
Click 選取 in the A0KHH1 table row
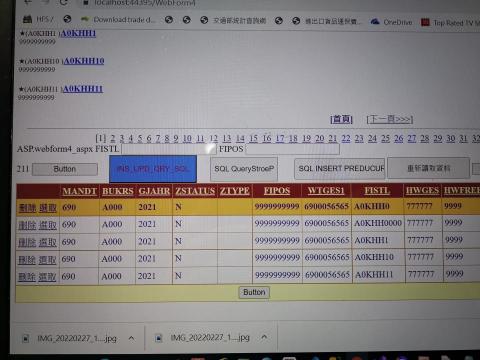tap(48, 243)
